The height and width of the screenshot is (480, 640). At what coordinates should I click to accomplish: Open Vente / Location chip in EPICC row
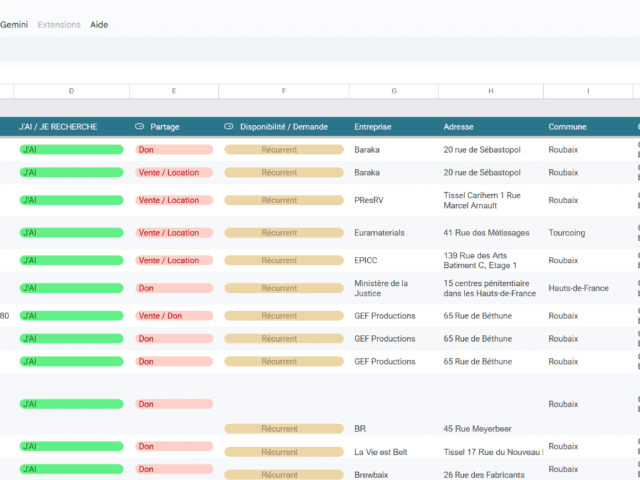click(x=174, y=260)
